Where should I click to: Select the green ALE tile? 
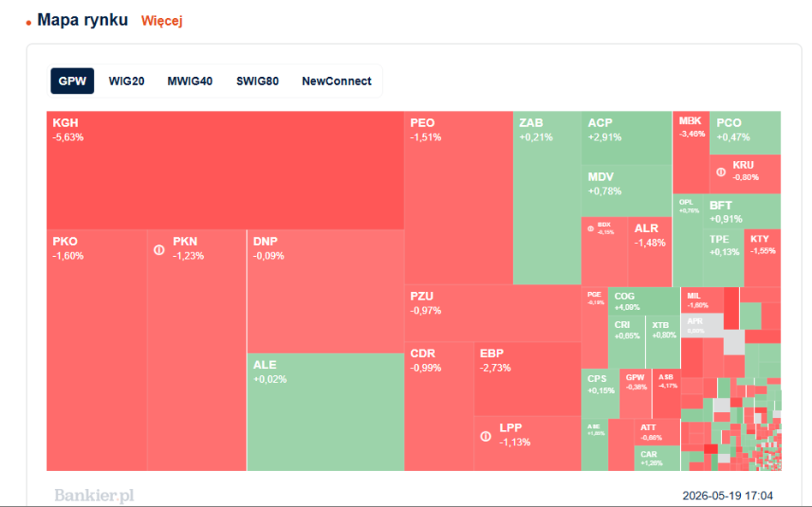tap(325, 412)
